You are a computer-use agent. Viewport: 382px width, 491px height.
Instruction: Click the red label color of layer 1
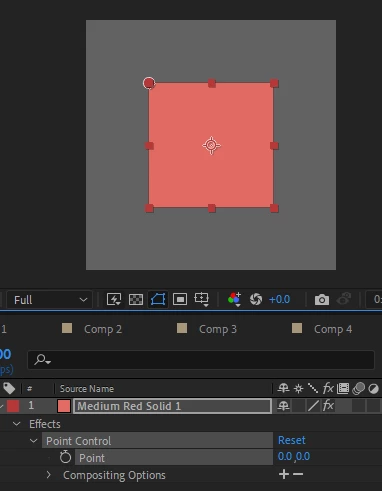(13, 406)
